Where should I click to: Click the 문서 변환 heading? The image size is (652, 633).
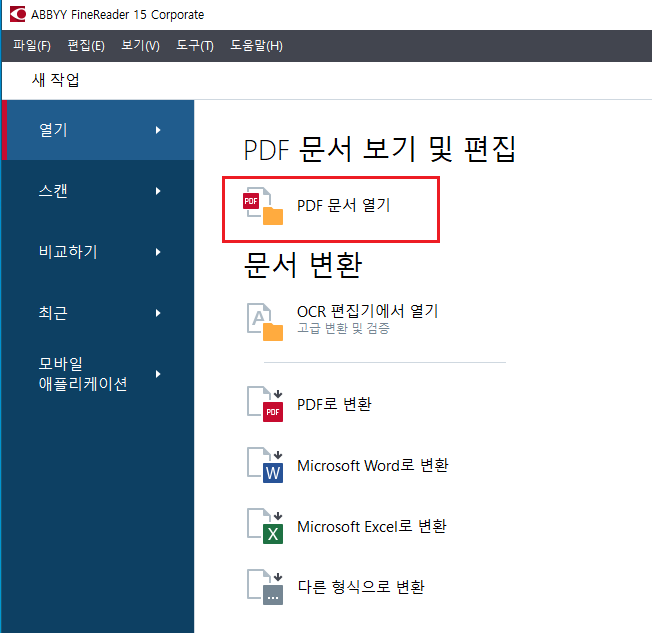(x=303, y=265)
